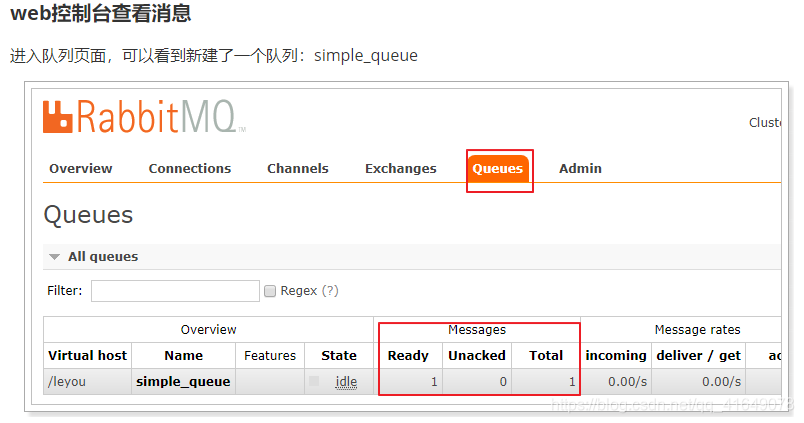
Task: Sort by State column header
Action: [x=339, y=356]
